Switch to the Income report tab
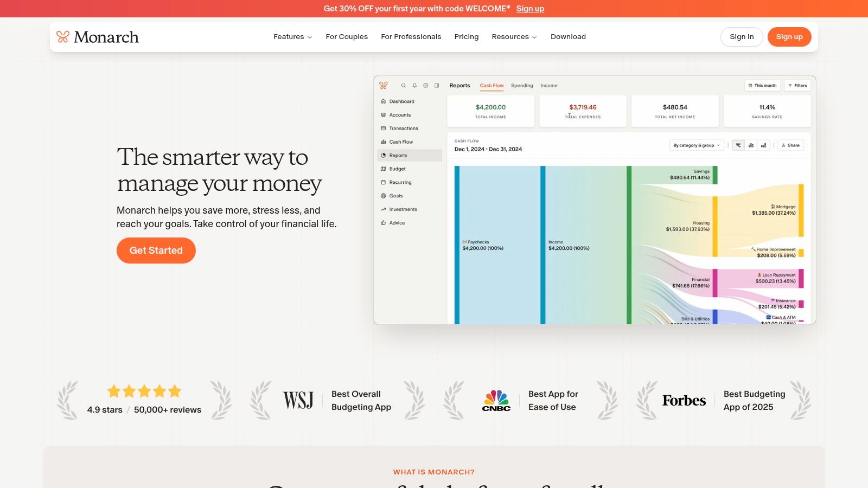 coord(549,86)
